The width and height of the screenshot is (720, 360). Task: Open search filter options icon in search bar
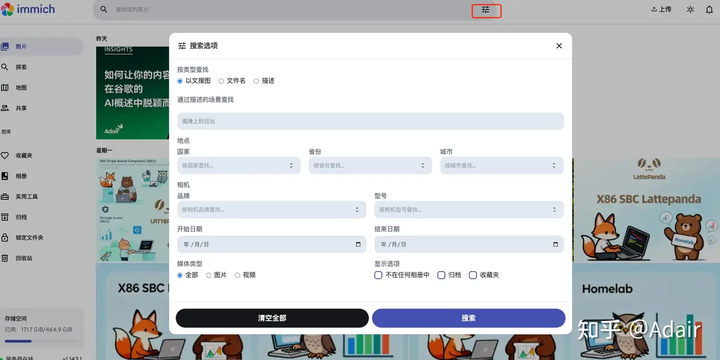click(x=485, y=10)
